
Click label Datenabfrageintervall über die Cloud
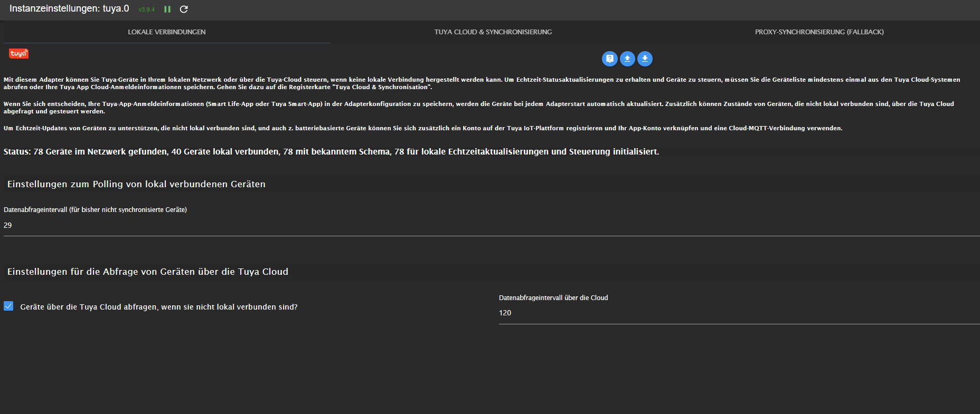pos(553,298)
